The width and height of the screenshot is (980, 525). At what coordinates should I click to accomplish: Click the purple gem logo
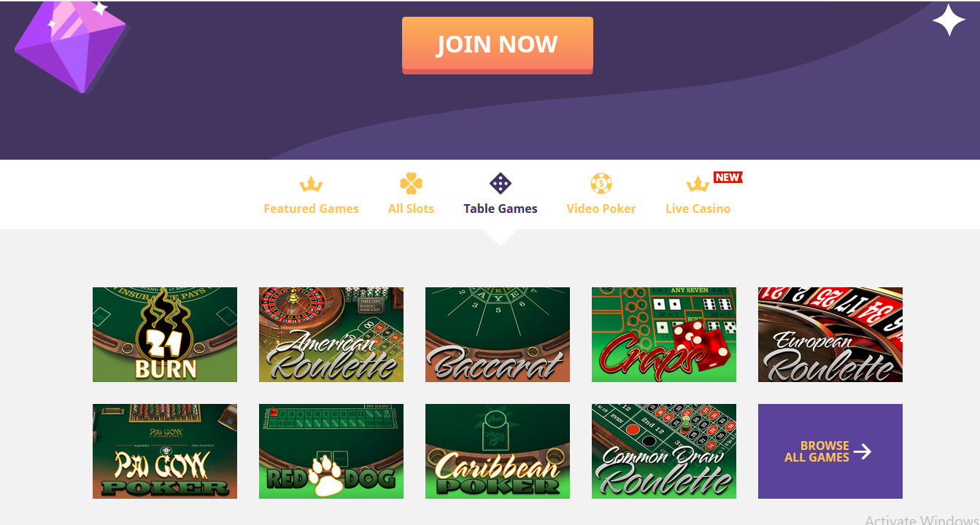(x=71, y=45)
